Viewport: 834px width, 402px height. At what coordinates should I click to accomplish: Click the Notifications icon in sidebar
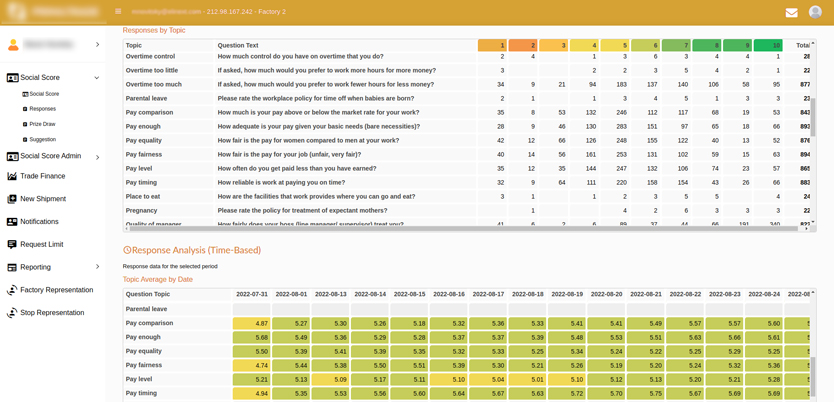(12, 222)
